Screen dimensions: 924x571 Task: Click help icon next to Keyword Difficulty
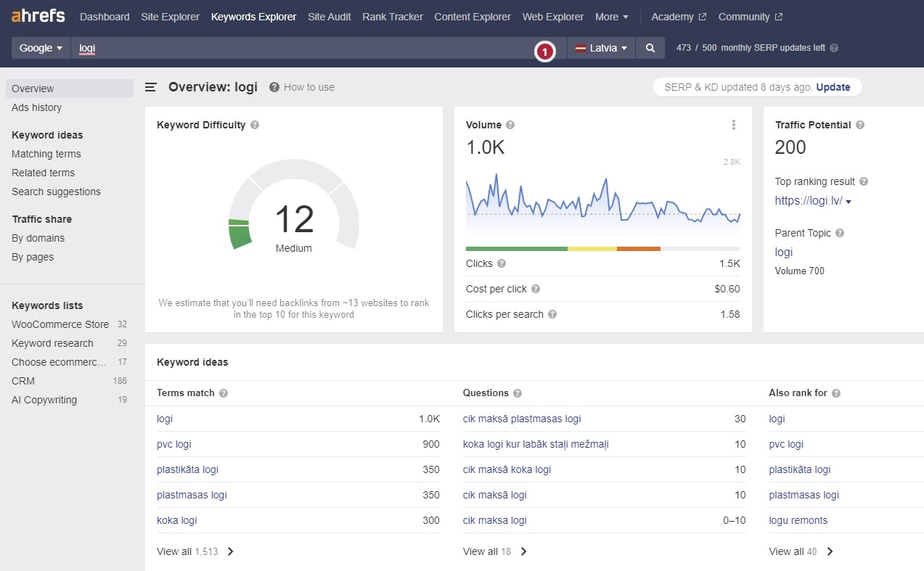click(255, 125)
